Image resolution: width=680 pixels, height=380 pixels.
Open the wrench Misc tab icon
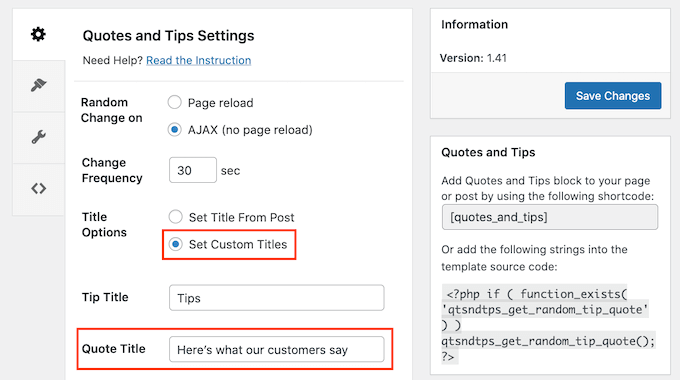38,137
